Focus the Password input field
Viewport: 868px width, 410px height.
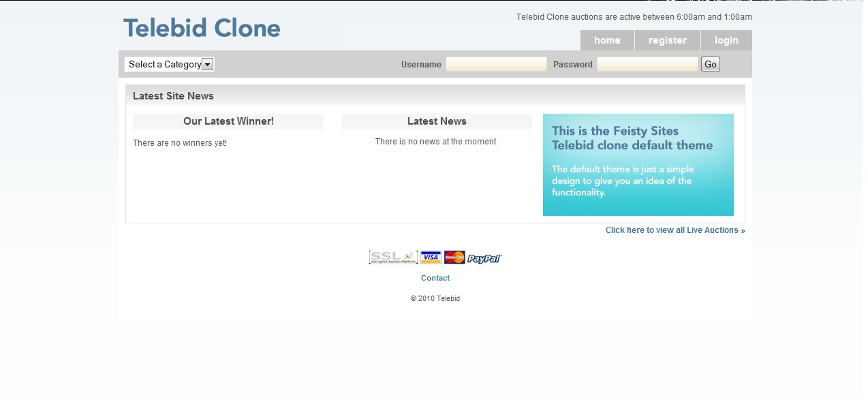click(x=647, y=64)
